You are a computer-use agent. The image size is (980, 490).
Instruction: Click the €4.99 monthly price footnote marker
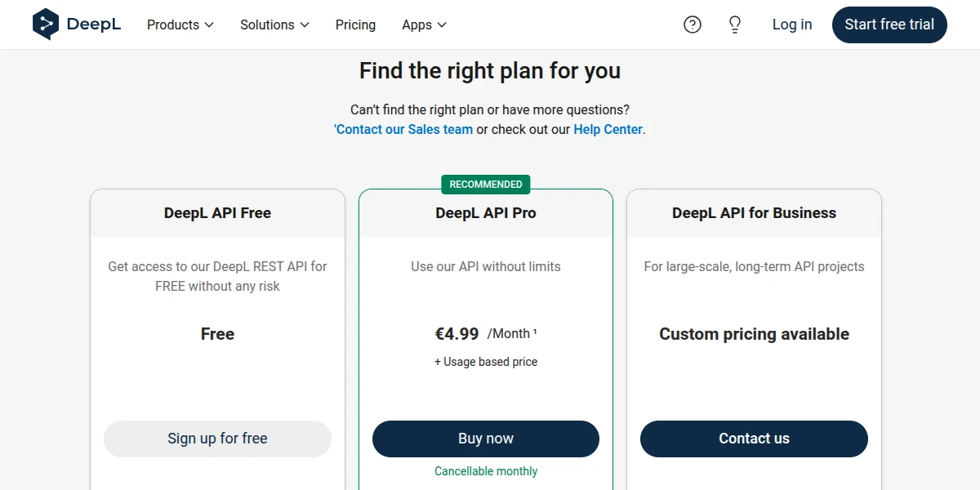(535, 332)
